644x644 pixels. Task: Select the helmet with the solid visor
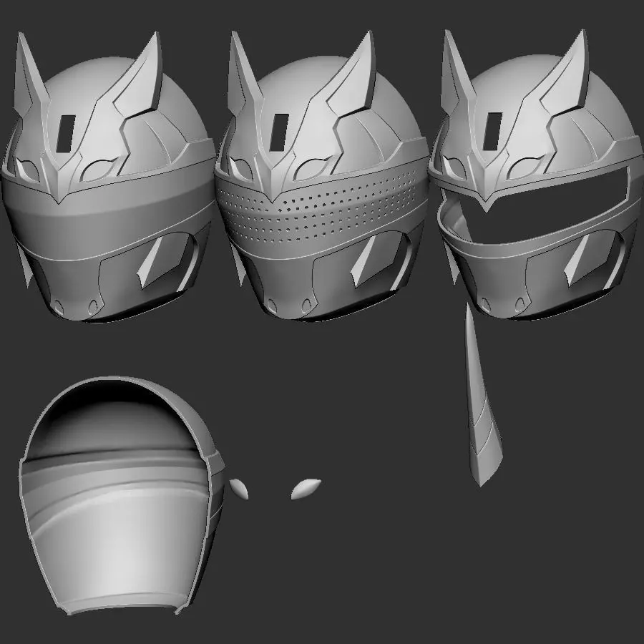point(107,177)
